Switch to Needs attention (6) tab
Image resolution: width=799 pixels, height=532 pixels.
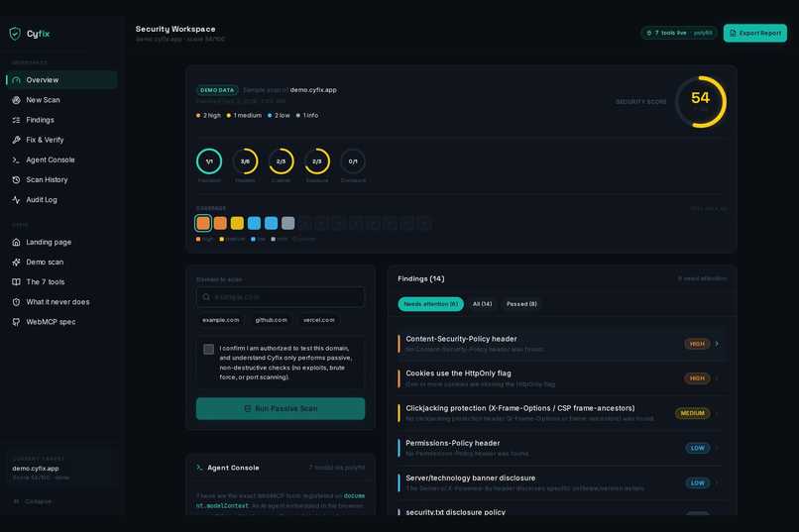point(430,304)
